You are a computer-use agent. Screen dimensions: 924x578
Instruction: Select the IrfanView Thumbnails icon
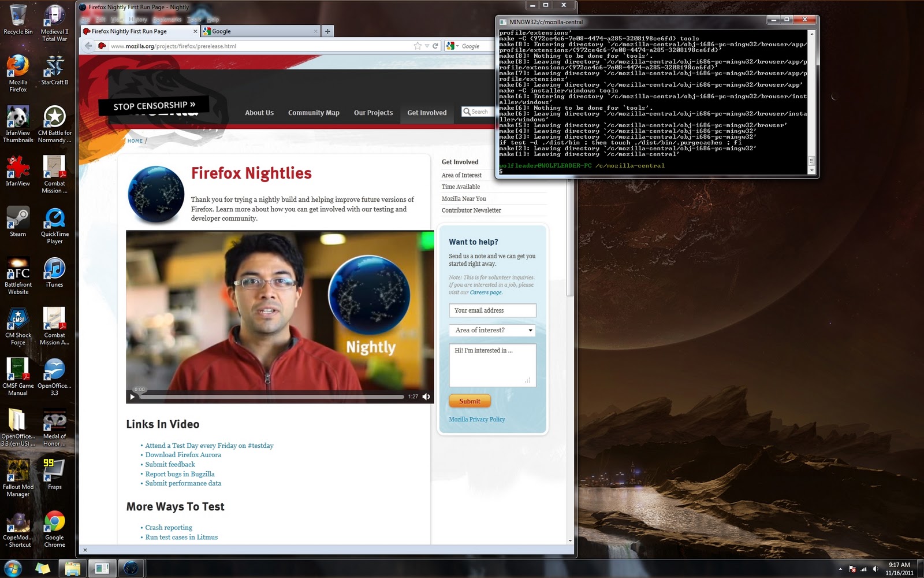[18, 124]
